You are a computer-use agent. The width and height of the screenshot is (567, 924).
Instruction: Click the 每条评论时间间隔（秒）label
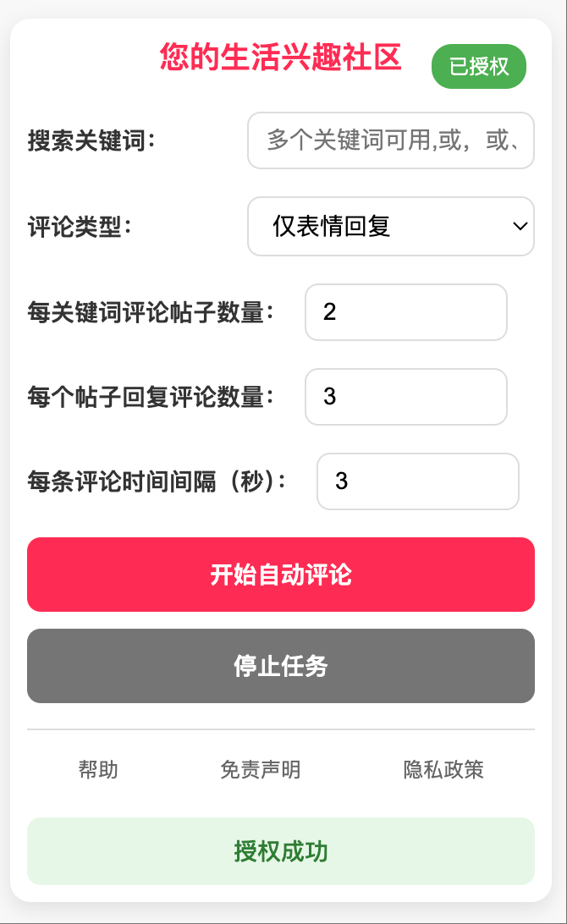(x=157, y=481)
